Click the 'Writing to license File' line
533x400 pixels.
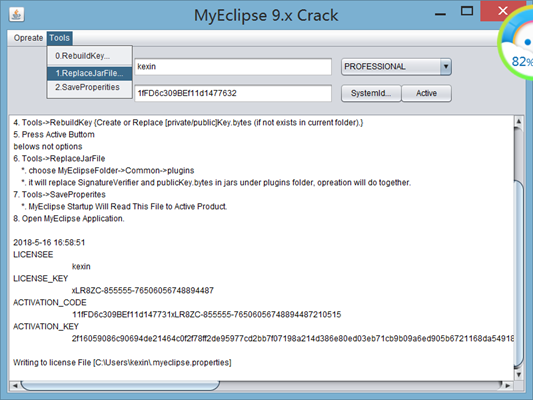(122, 363)
